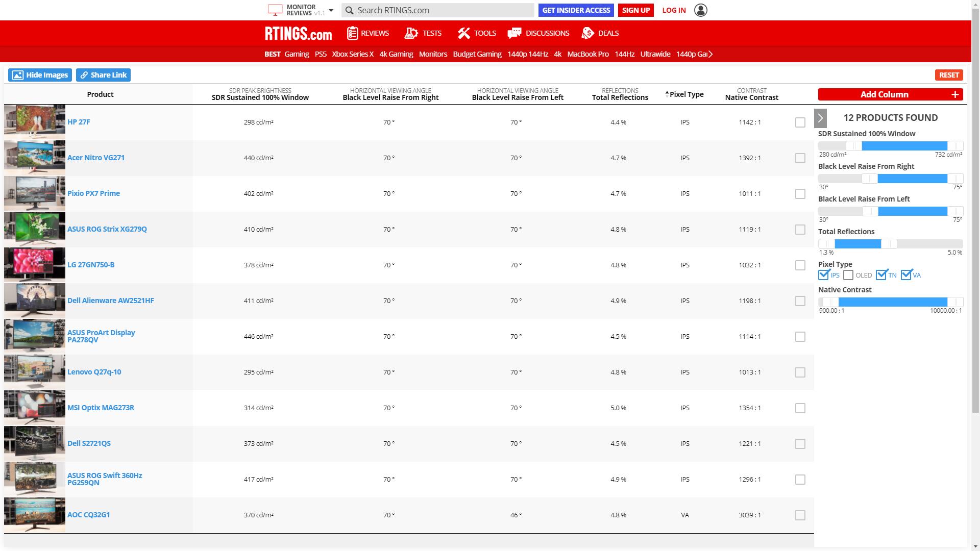Open the Tools menu

(476, 33)
